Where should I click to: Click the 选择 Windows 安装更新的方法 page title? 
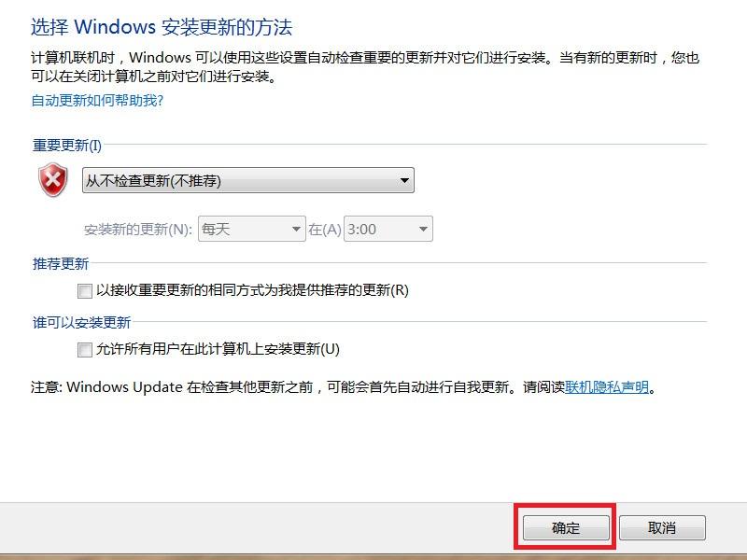(162, 27)
